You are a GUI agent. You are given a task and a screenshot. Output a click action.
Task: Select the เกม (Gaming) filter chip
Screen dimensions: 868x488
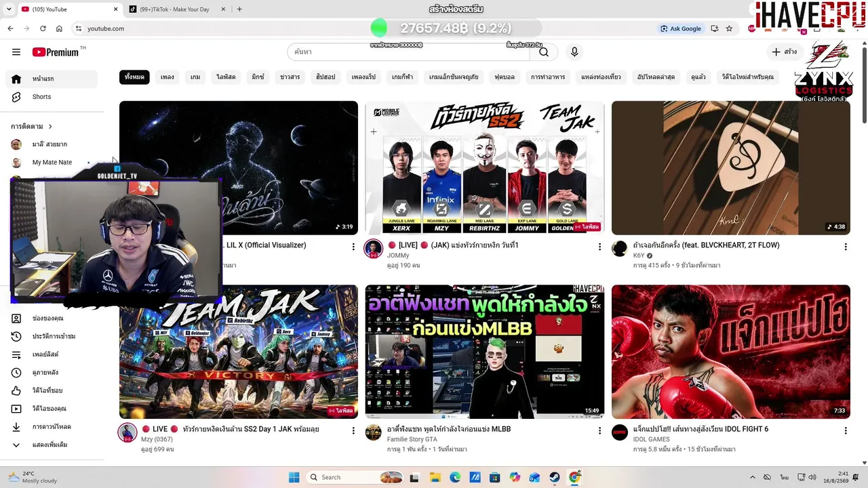coord(195,77)
